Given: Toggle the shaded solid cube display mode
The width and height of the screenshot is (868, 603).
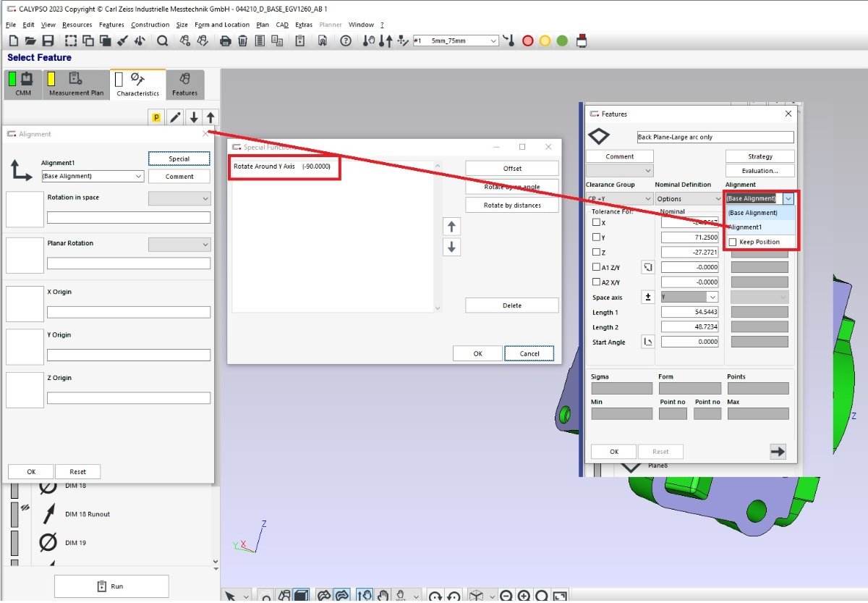Looking at the screenshot, I should (x=302, y=596).
